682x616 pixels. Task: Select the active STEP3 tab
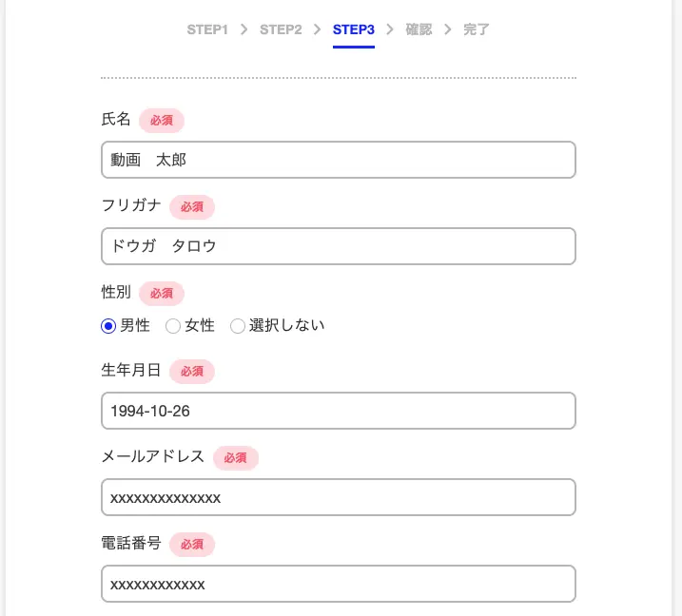[354, 29]
